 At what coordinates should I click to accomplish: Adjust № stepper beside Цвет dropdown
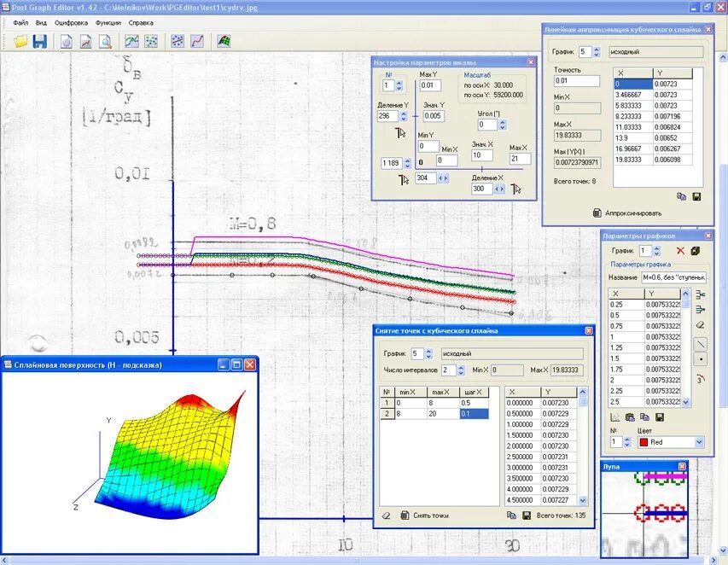point(627,442)
